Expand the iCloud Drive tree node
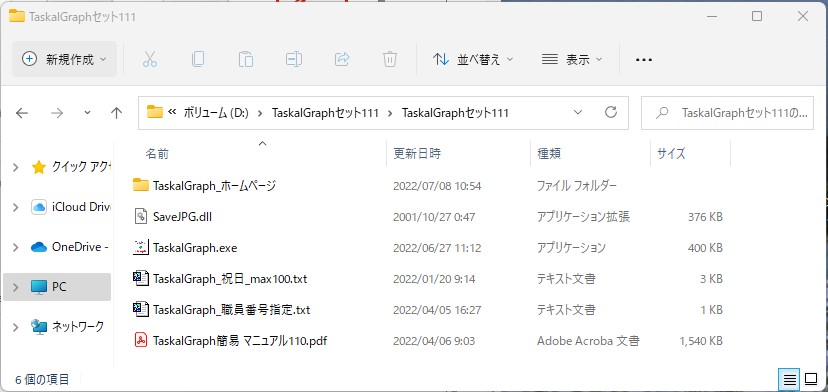Screen dimensions: 828x392 (x=15, y=207)
